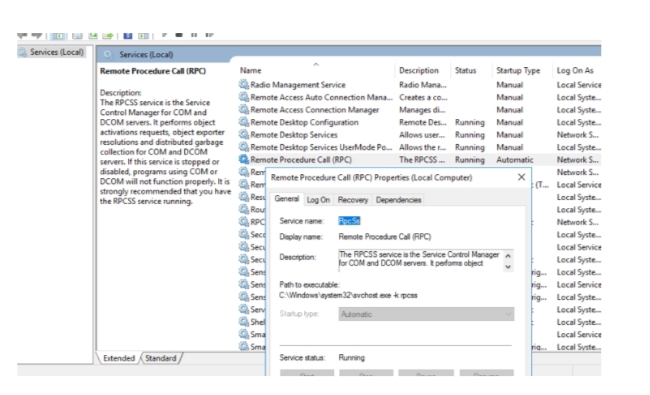Switch to the Log On tab
The image size is (650, 395).
(x=318, y=200)
